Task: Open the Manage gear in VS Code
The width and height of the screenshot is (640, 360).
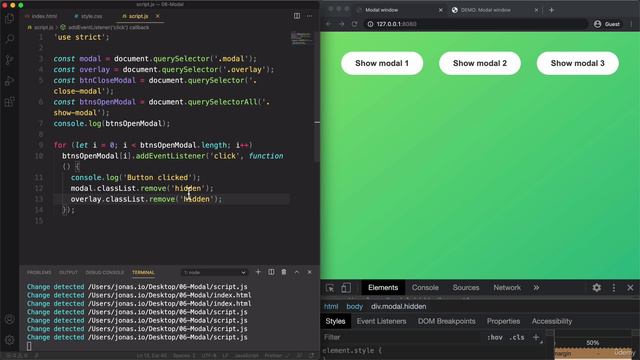Action: (9, 340)
